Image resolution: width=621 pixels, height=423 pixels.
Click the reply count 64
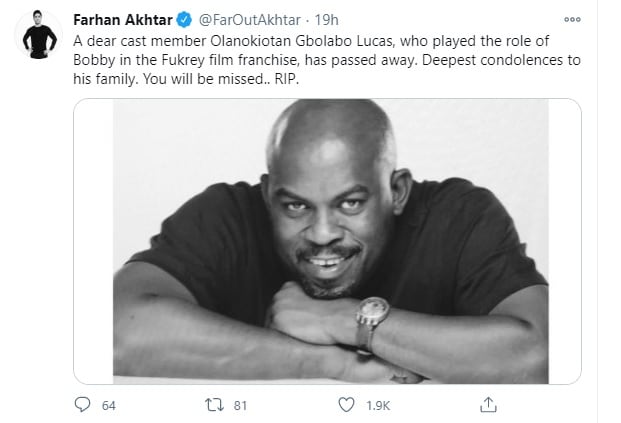109,406
